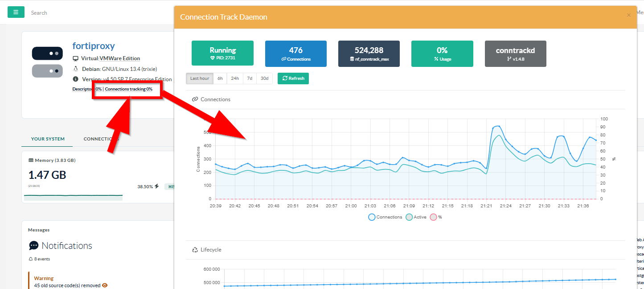Viewport: 644px width, 289px height.
Task: Switch the chart range to 24h
Action: [x=235, y=78]
